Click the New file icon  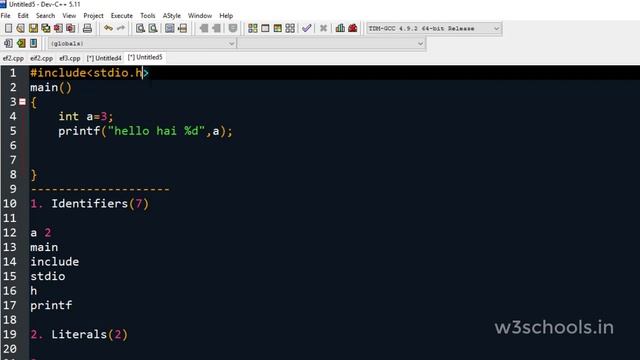8,28
